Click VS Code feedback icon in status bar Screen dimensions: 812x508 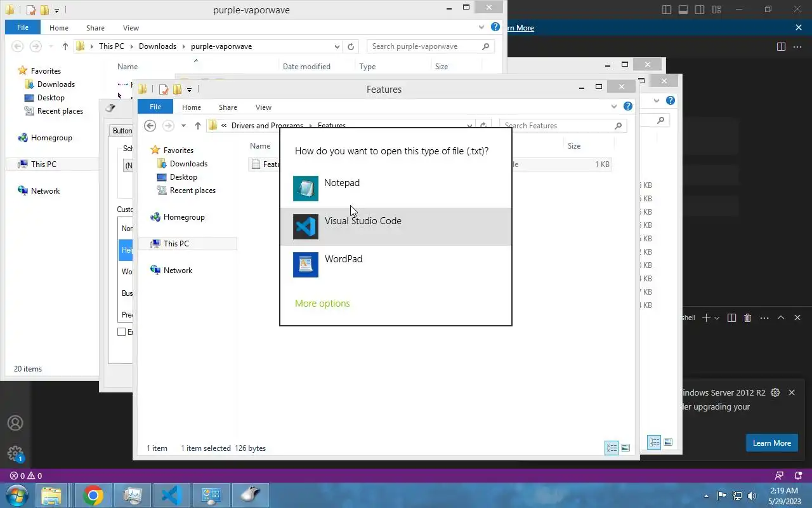(780, 476)
